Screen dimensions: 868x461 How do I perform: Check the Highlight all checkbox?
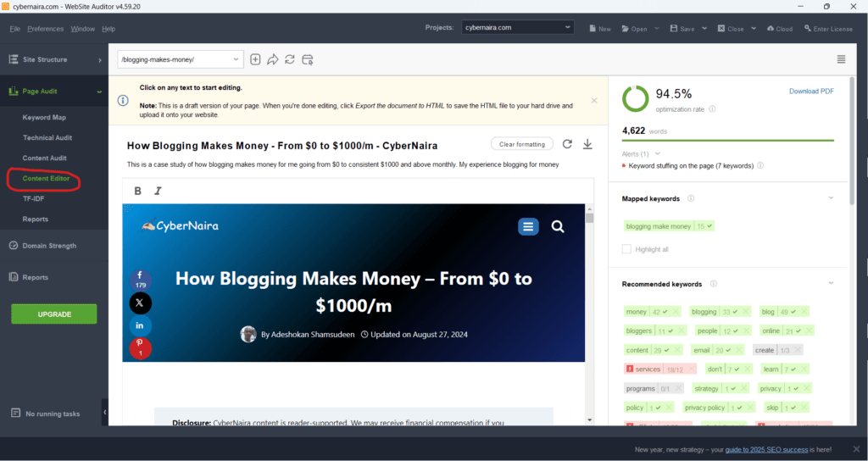coord(626,249)
